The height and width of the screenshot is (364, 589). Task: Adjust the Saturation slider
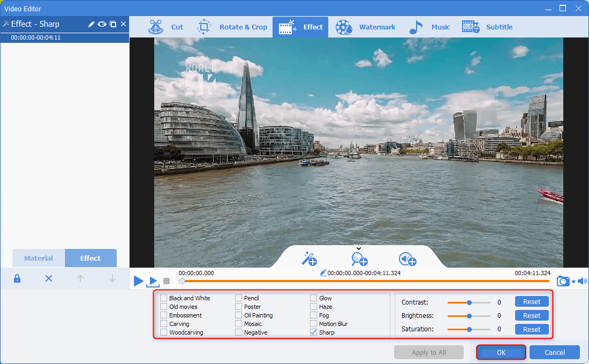(x=469, y=329)
